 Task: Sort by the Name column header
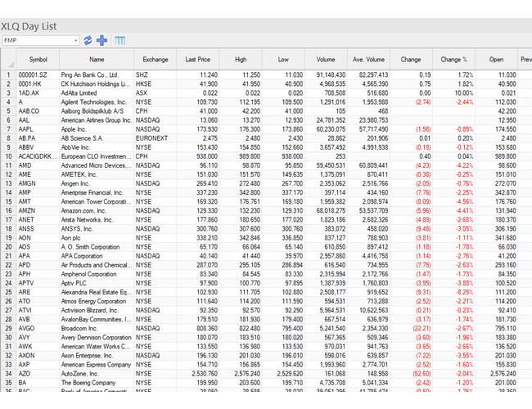pyautogui.click(x=97, y=60)
